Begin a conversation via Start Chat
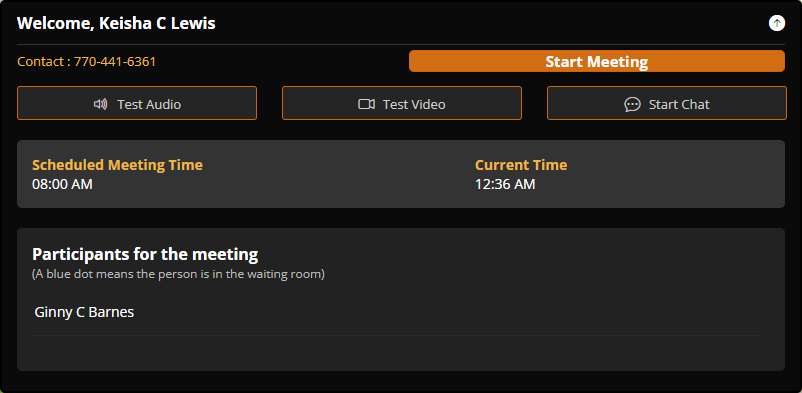This screenshot has height=393, width=802. (x=667, y=103)
